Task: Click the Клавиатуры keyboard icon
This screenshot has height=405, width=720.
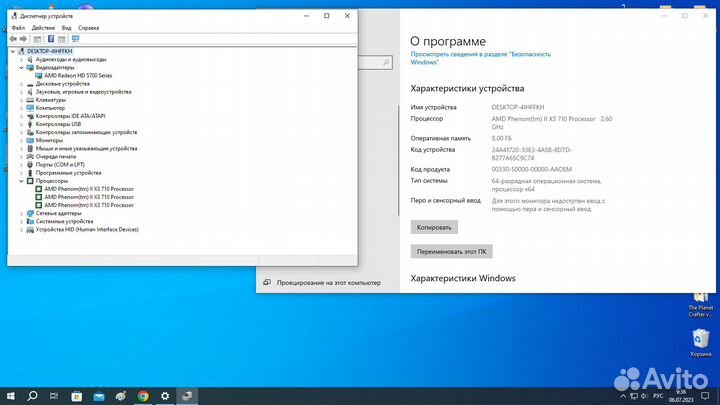Action: [30, 100]
